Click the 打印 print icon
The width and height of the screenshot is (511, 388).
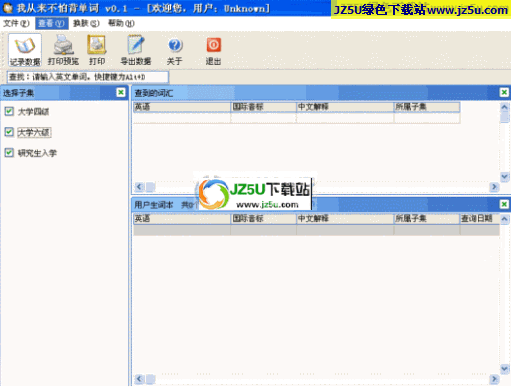[97, 50]
